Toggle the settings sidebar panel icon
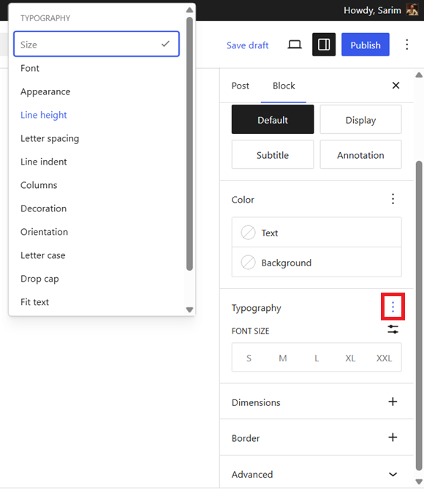Image resolution: width=424 pixels, height=504 pixels. [324, 45]
